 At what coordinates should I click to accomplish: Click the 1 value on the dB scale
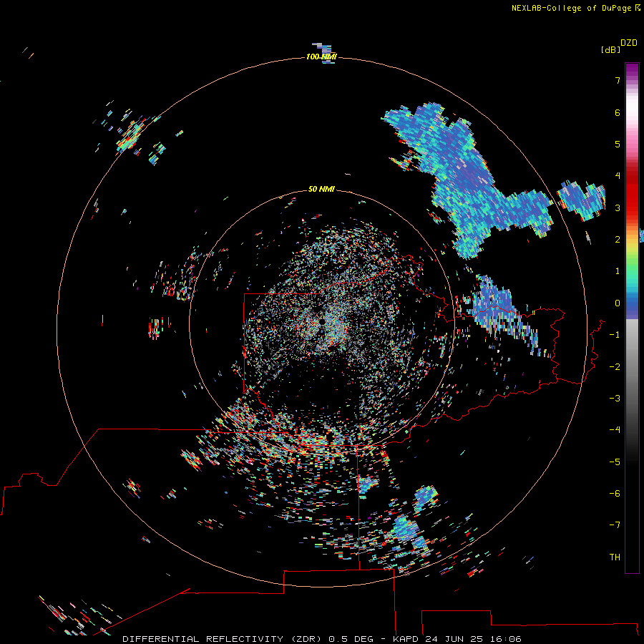point(618,271)
